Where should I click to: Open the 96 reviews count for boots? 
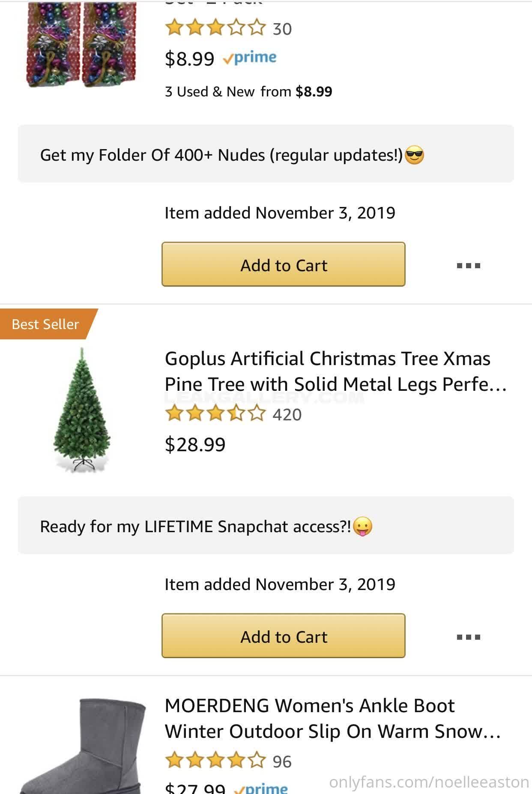(282, 761)
